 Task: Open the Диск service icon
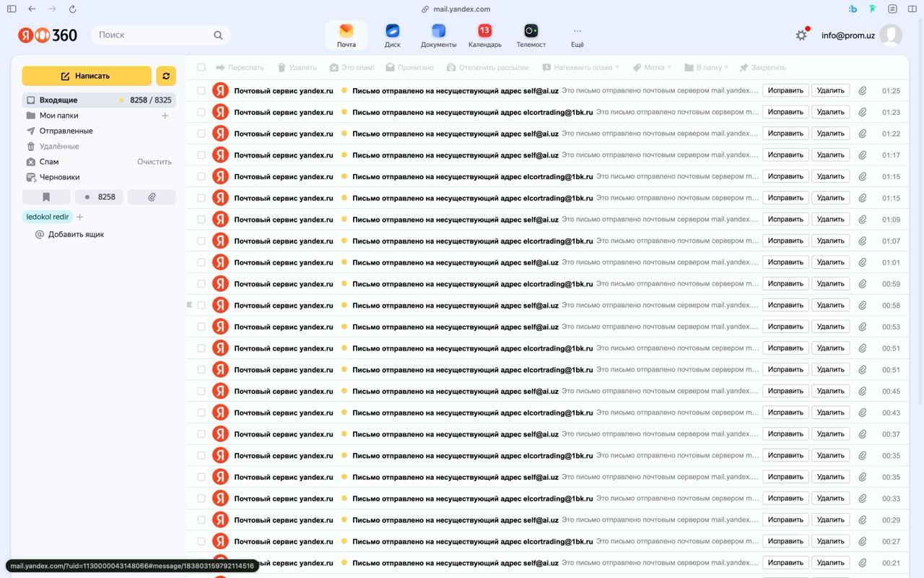tap(393, 35)
